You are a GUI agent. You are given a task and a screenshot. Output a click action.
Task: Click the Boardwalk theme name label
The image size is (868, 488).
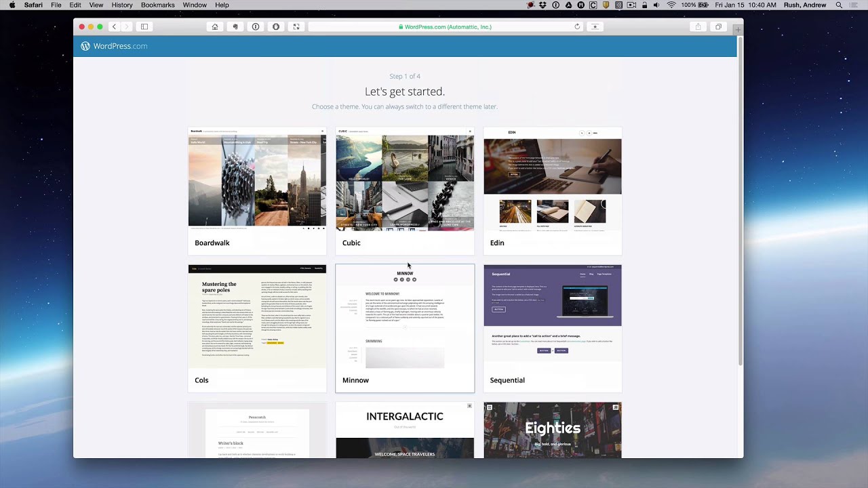click(x=212, y=243)
